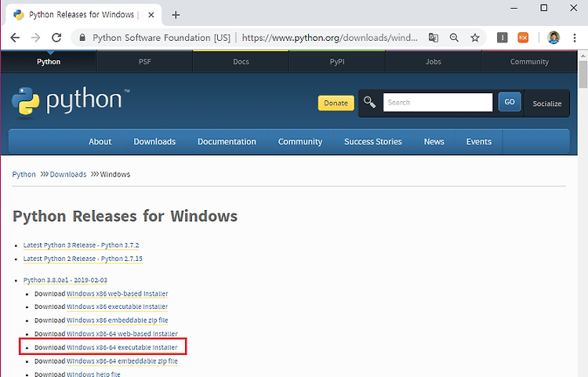
Task: Bookmark this page with the star icon
Action: [x=475, y=38]
